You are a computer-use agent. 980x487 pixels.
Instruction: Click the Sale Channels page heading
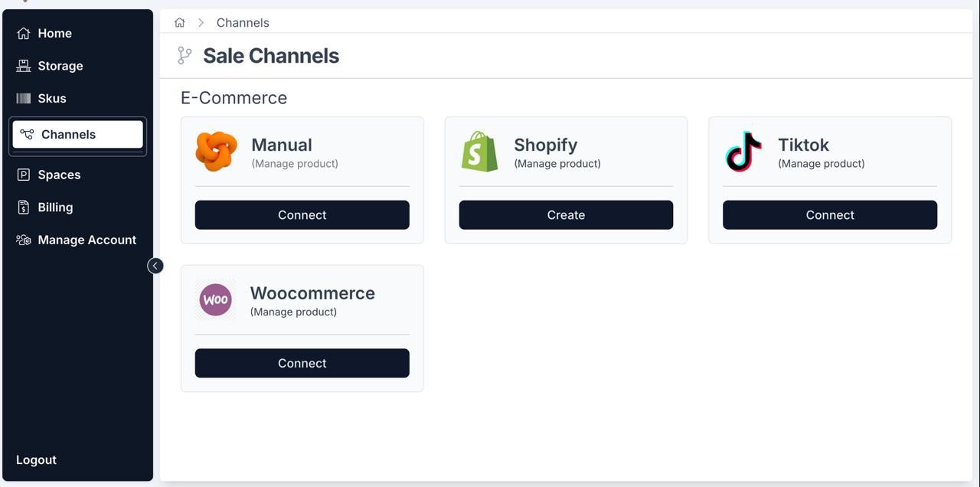click(x=271, y=55)
